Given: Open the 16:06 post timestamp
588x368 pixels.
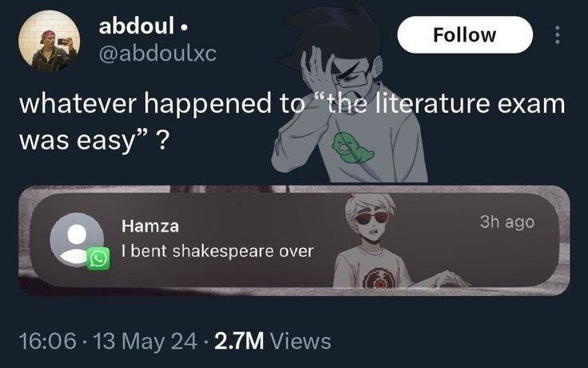Looking at the screenshot, I should [48, 341].
